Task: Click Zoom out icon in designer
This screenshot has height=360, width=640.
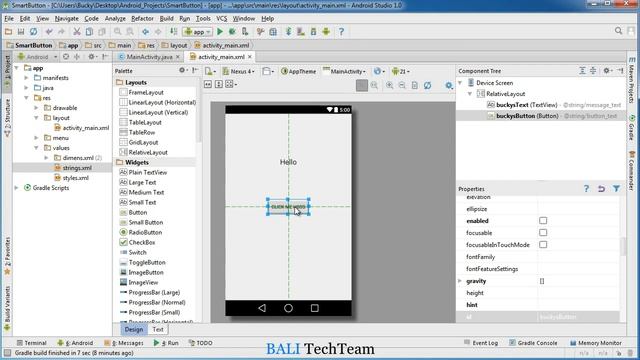Action: pos(402,85)
